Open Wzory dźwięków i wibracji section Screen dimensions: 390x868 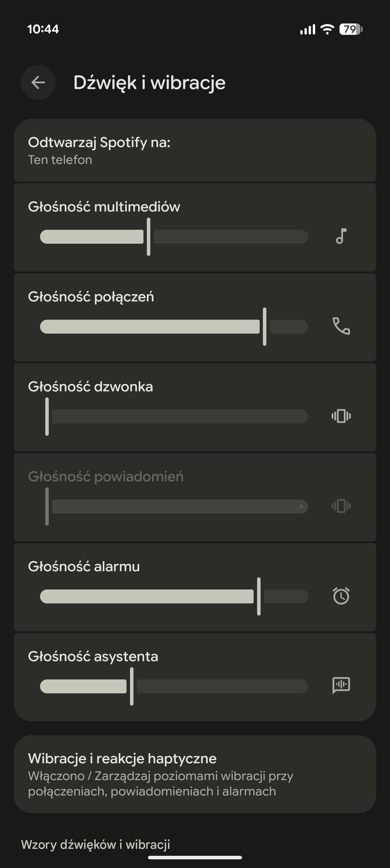95,845
